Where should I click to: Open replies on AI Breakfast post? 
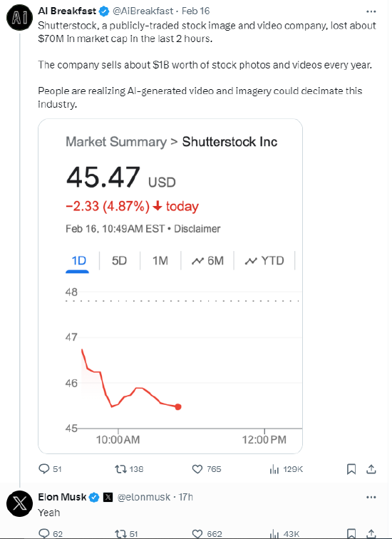(50, 469)
